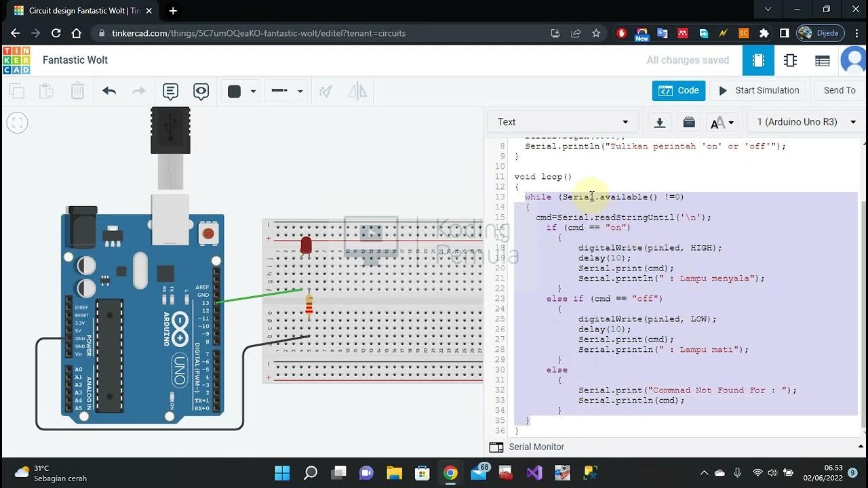Toggle the Code editor panel
The height and width of the screenshot is (488, 868).
pyautogui.click(x=679, y=90)
